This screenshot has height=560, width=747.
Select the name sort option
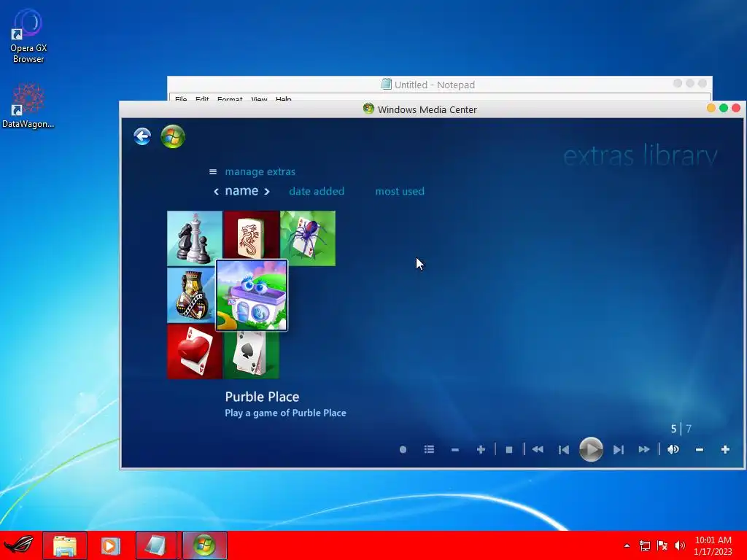(241, 191)
